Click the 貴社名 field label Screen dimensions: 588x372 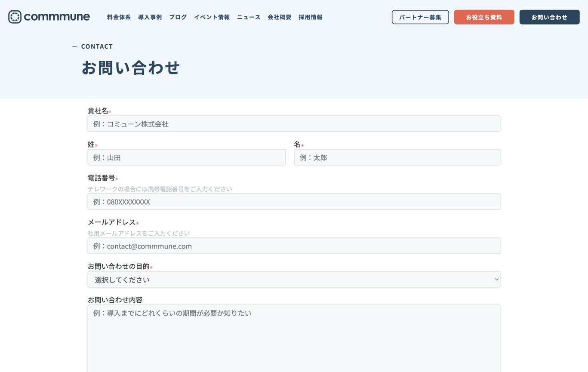(x=98, y=111)
